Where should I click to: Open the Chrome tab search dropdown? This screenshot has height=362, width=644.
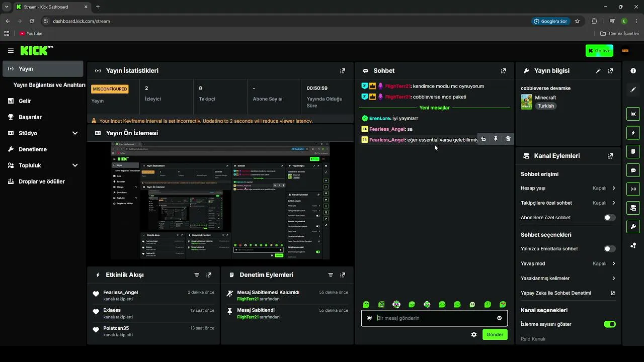tap(7, 7)
